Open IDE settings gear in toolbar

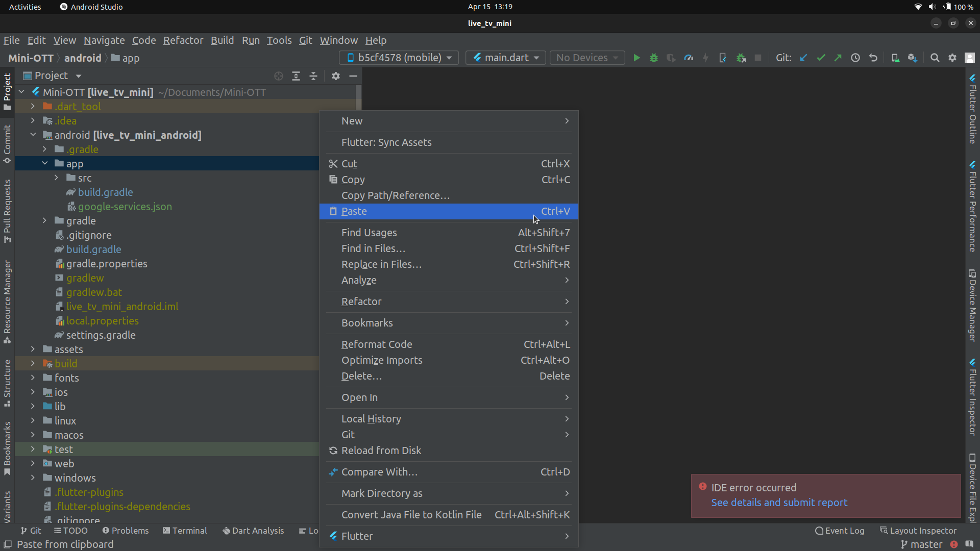pyautogui.click(x=952, y=58)
